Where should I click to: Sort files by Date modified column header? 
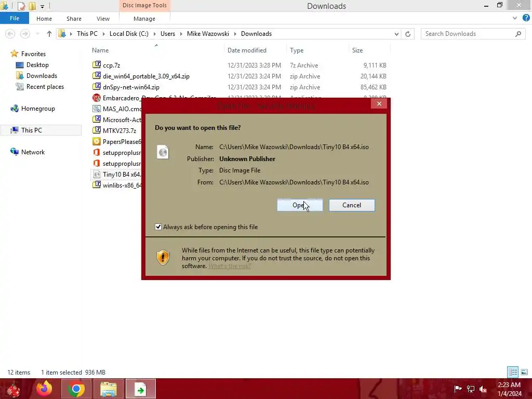247,50
